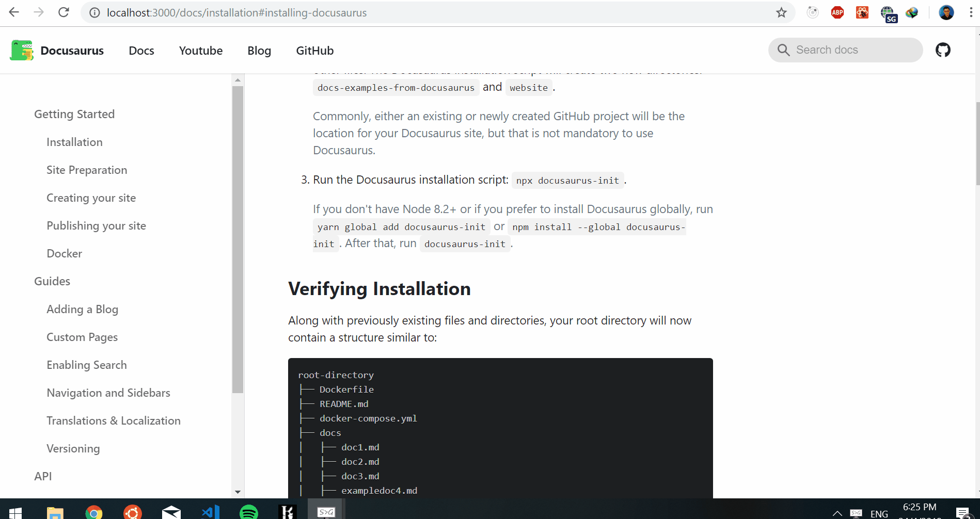Collapse the Getting Started sidebar category
980x519 pixels.
74,114
